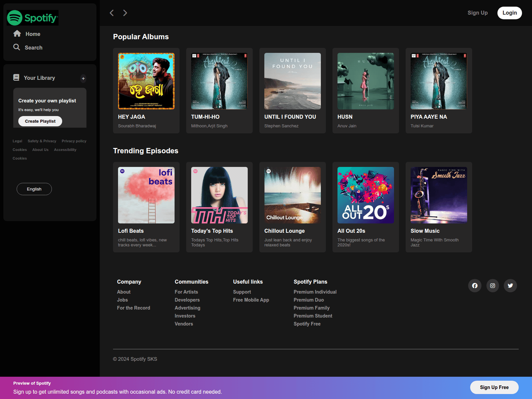
Task: Open the About company link
Action: pyautogui.click(x=124, y=292)
